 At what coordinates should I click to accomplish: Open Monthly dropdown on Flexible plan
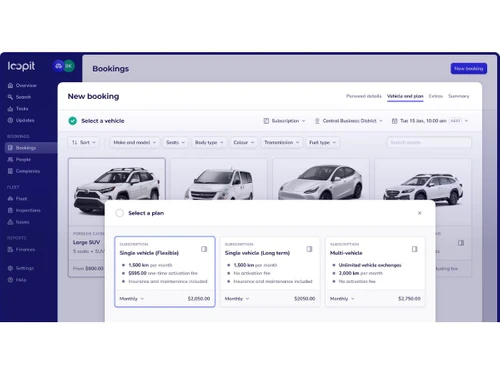(x=132, y=299)
